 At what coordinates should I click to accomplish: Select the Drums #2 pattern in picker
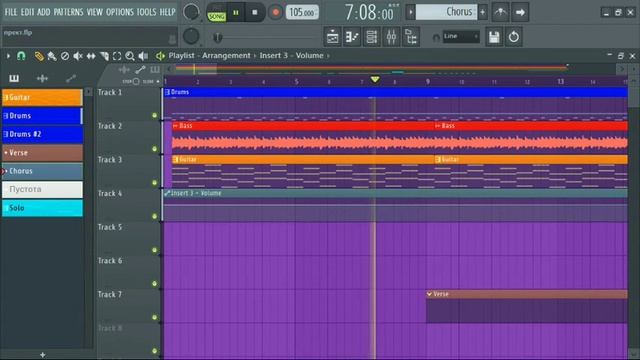tap(42, 134)
